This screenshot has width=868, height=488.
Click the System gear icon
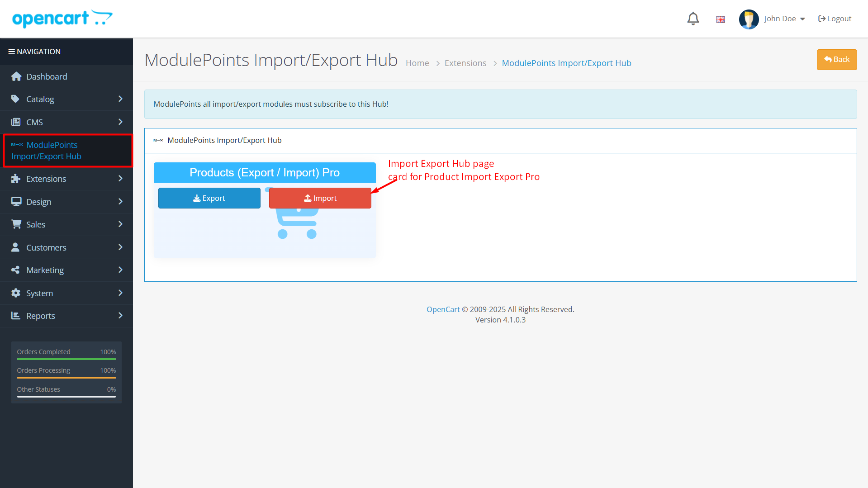pyautogui.click(x=16, y=293)
